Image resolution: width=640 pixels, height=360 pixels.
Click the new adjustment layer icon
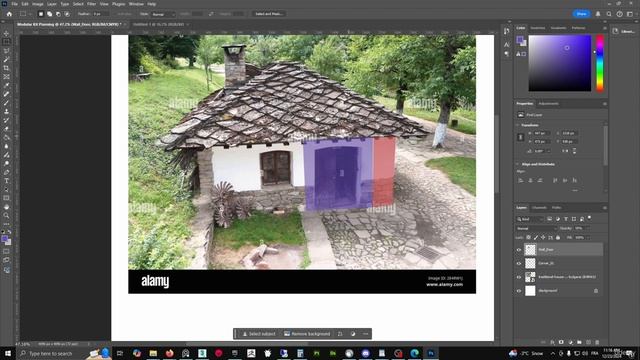click(x=570, y=342)
